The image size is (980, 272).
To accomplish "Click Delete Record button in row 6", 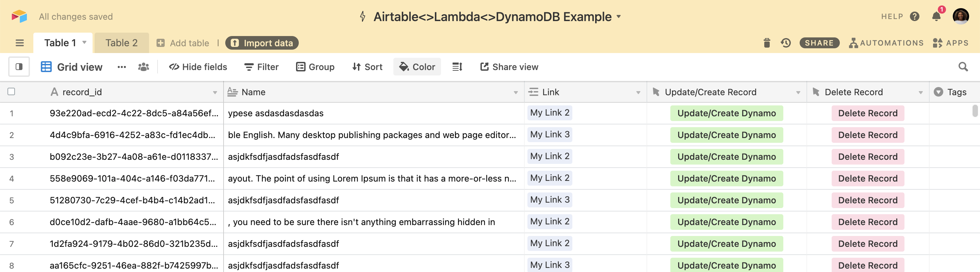I will click(x=868, y=222).
